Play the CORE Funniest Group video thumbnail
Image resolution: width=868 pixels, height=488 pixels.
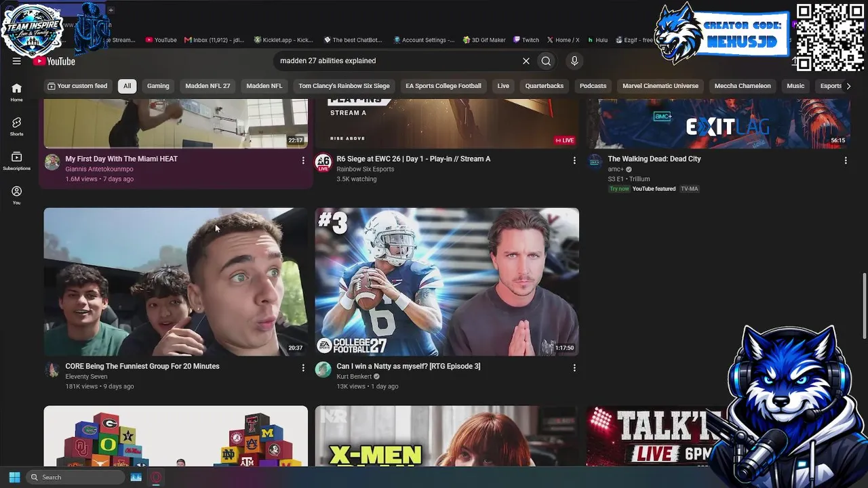click(176, 282)
